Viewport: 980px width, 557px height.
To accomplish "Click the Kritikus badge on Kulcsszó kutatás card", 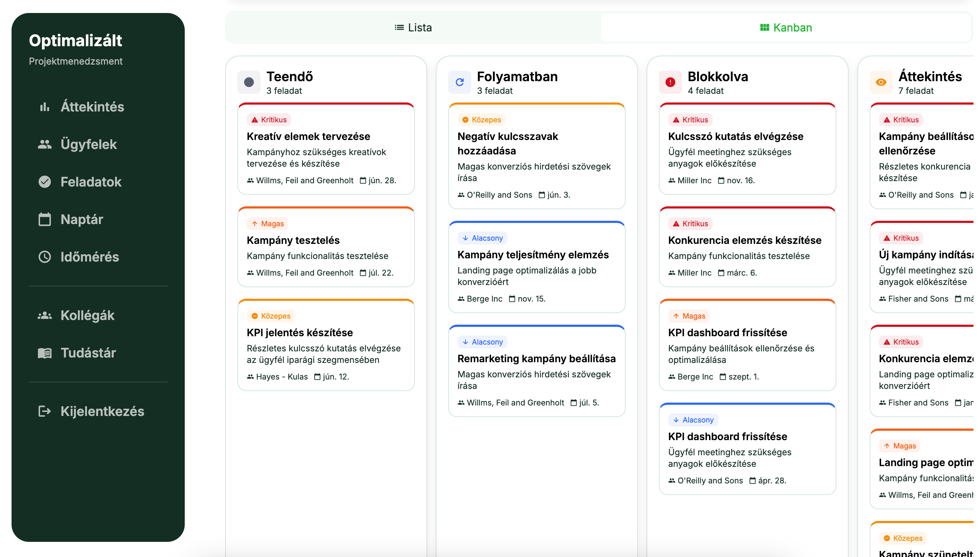I will click(x=690, y=120).
